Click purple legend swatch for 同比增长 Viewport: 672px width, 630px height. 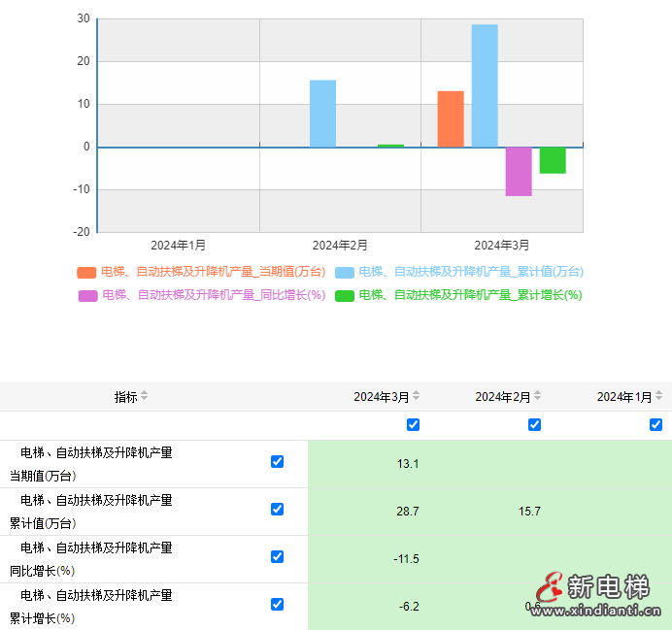pyautogui.click(x=86, y=295)
